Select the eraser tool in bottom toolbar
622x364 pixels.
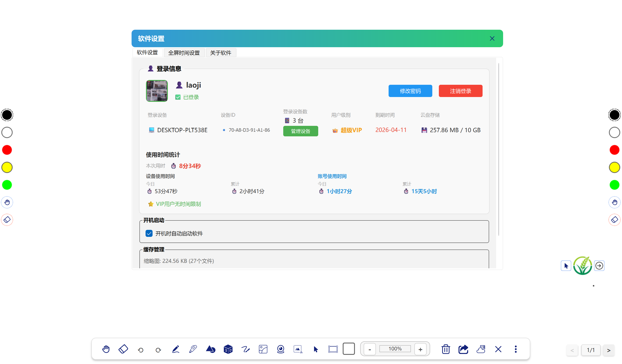pos(123,349)
